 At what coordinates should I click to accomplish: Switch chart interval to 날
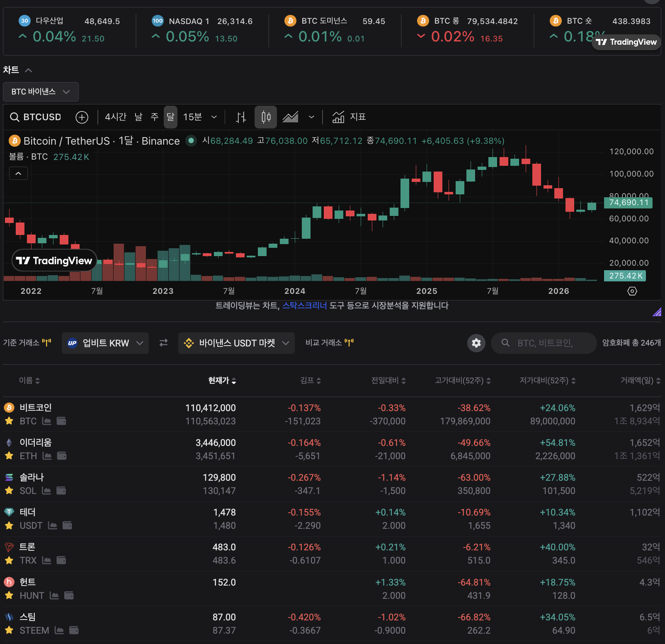(x=138, y=117)
